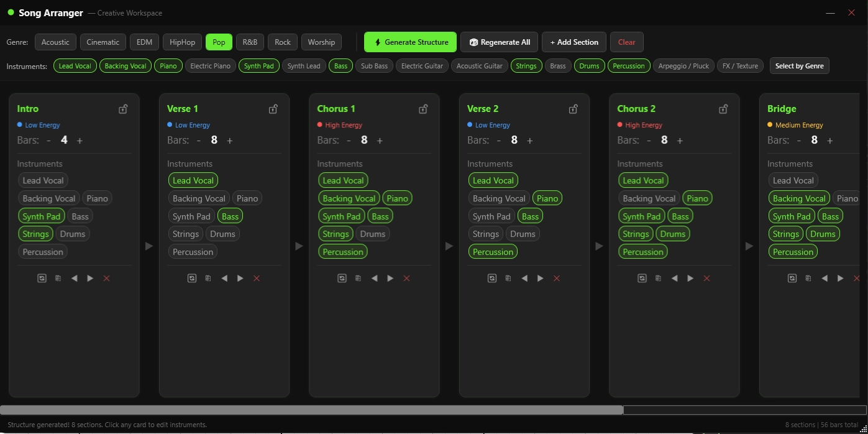This screenshot has width=868, height=434.
Task: Duplicate the Intro section with the copy icon
Action: (x=58, y=278)
